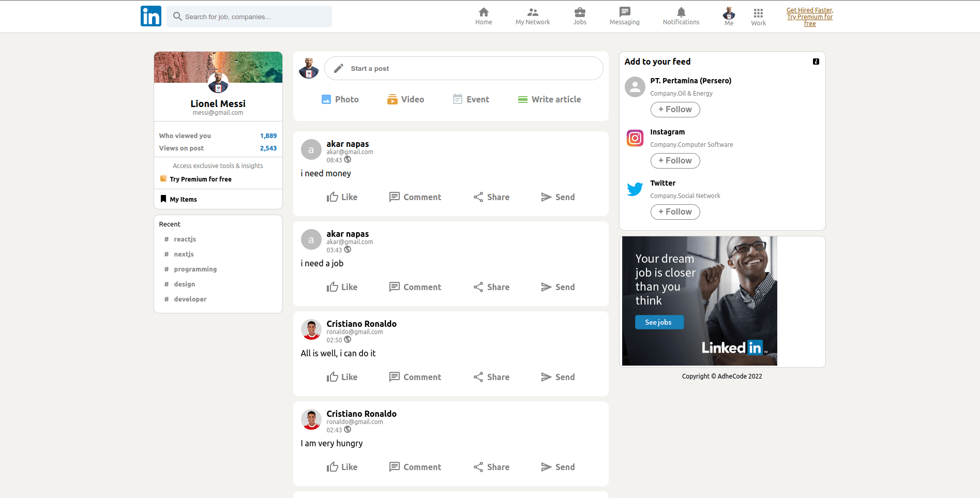The height and width of the screenshot is (498, 980).
Task: Share the "I am very hungry" post
Action: (491, 467)
